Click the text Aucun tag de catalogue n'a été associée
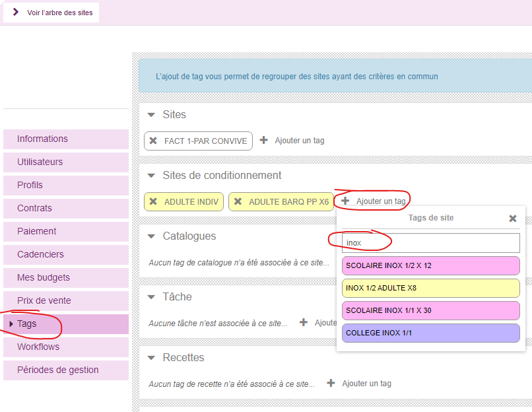This screenshot has height=412, width=532. 239,262
